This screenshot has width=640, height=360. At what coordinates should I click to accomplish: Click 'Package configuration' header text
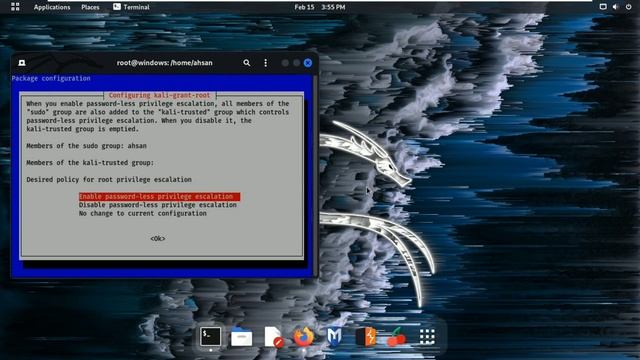click(x=51, y=78)
